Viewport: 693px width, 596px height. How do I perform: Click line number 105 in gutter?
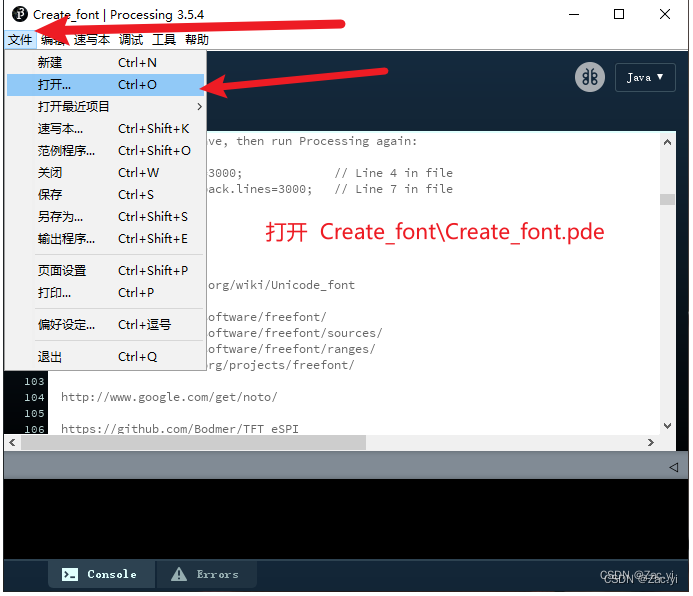pos(34,414)
